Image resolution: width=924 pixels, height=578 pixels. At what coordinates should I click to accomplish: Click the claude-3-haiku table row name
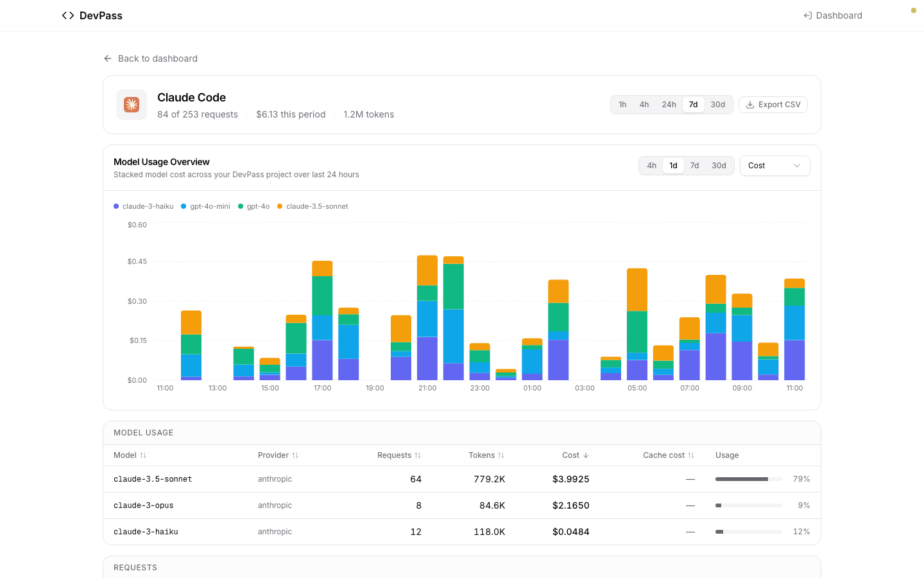(x=146, y=532)
